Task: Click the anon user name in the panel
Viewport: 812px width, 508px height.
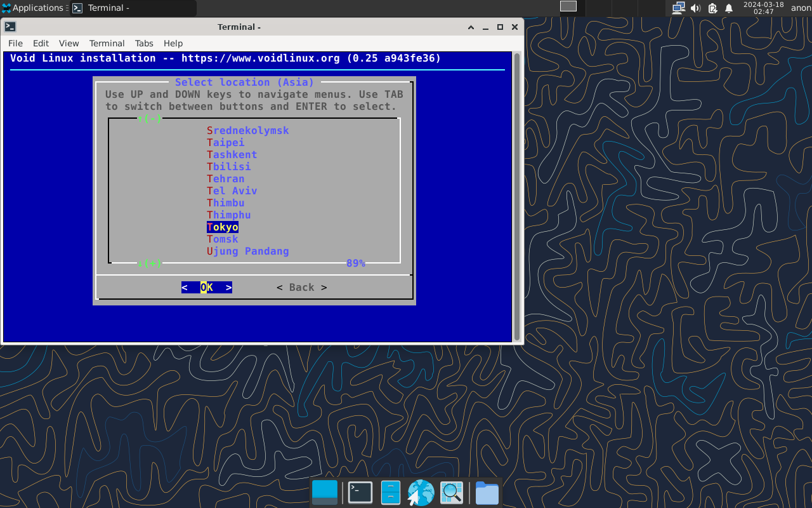Action: pos(801,8)
